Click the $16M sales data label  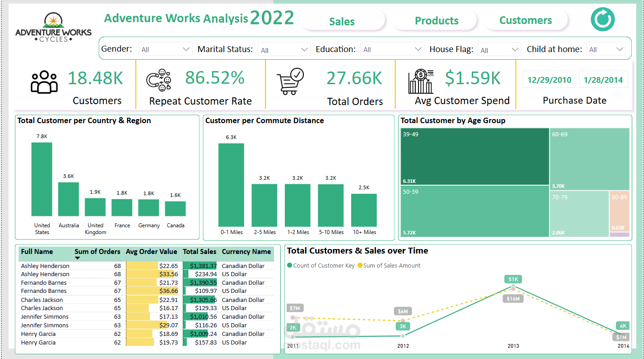[513, 299]
